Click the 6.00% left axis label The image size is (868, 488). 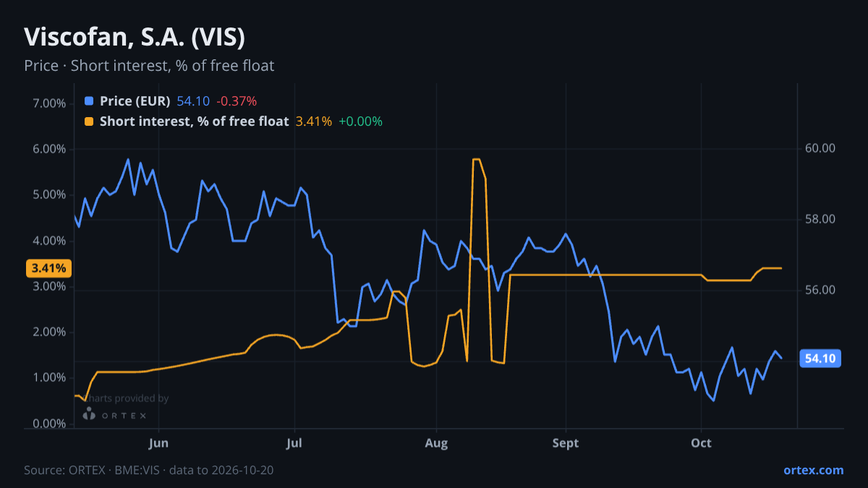pyautogui.click(x=49, y=149)
